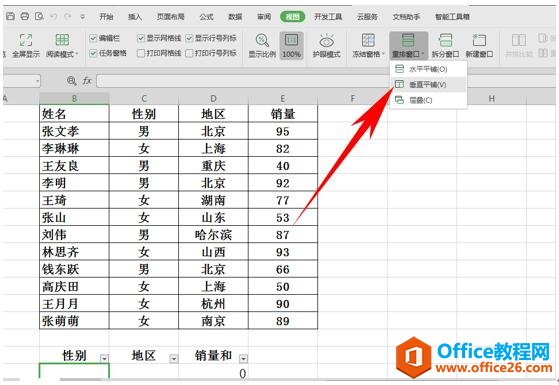
Task: Open the 页面布局 tab
Action: coord(170,16)
